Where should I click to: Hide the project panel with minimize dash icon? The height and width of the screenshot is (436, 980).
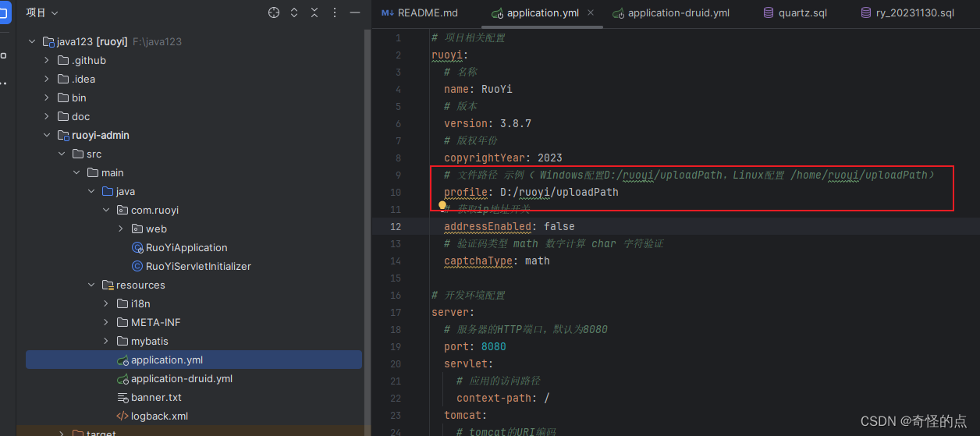coord(355,12)
